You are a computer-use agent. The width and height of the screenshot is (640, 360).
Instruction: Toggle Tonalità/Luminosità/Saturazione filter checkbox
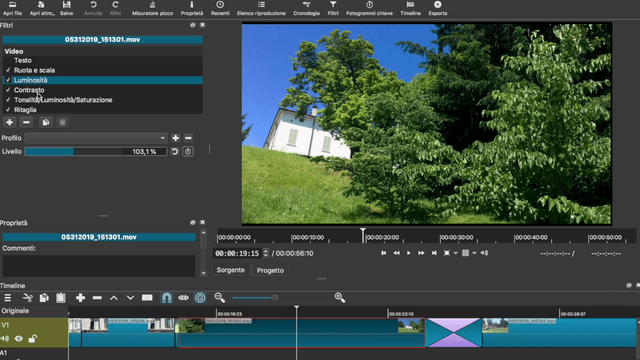coord(8,100)
